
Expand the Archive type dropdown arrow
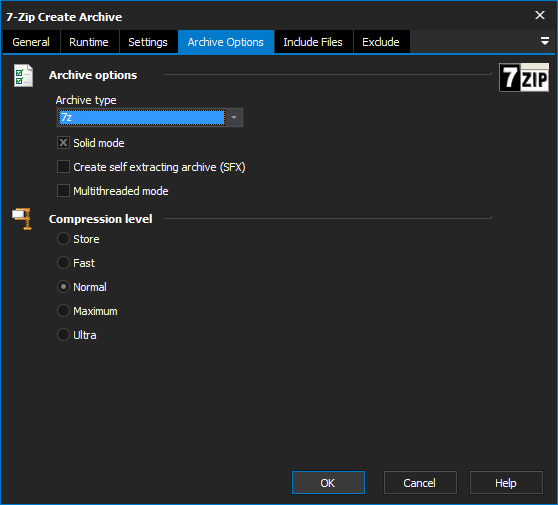pyautogui.click(x=234, y=117)
